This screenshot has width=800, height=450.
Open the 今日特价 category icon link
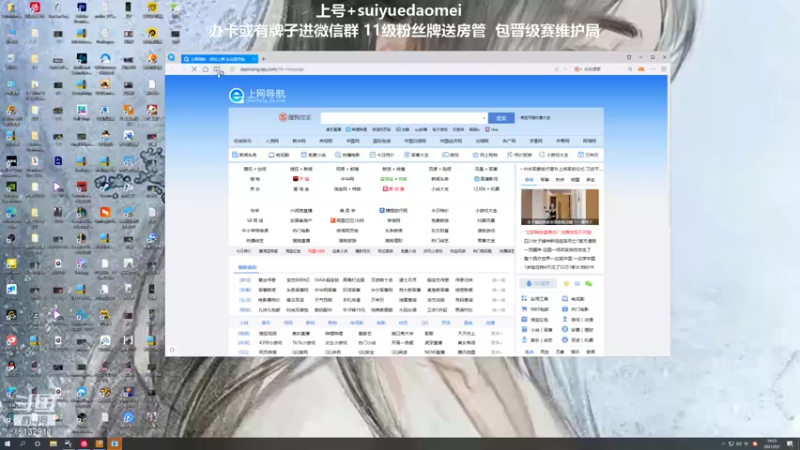point(382,155)
